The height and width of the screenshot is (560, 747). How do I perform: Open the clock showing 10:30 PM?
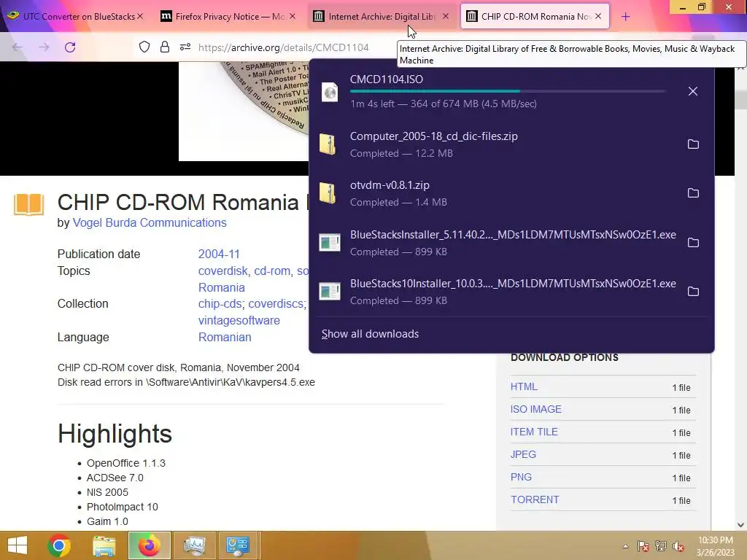tap(715, 546)
